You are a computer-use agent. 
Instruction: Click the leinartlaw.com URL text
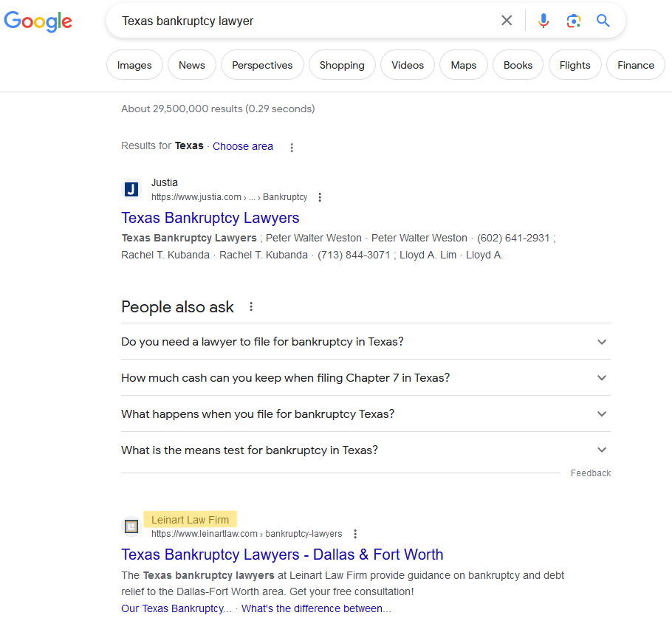tap(247, 534)
